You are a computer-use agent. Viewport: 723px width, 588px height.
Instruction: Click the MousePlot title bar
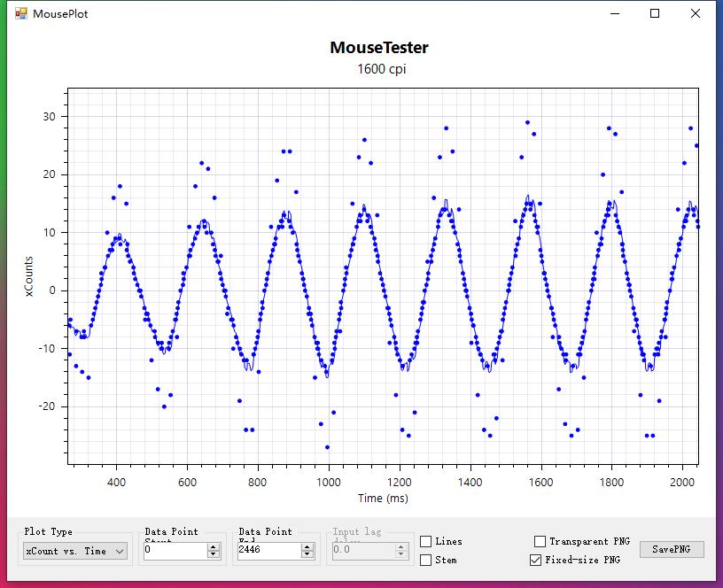[x=354, y=13]
